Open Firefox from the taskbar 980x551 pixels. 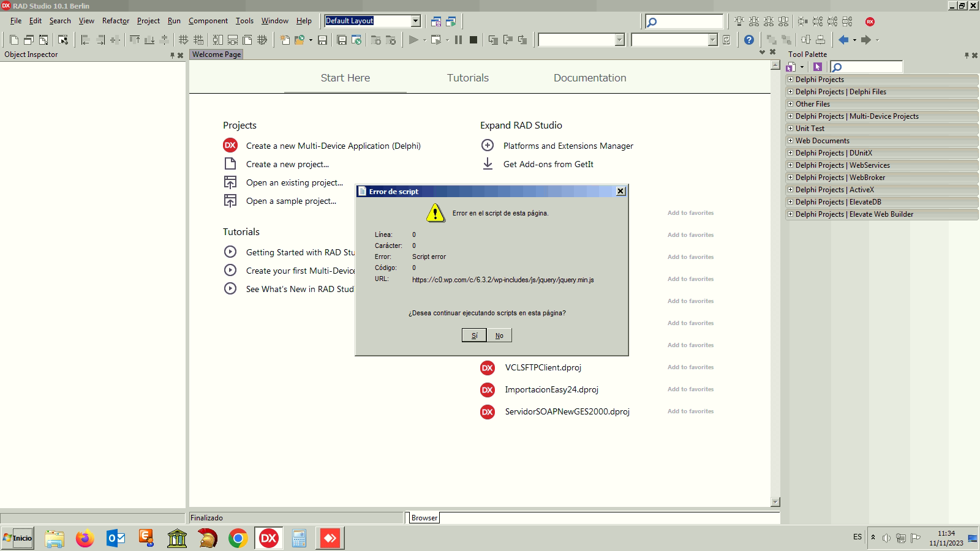(85, 539)
